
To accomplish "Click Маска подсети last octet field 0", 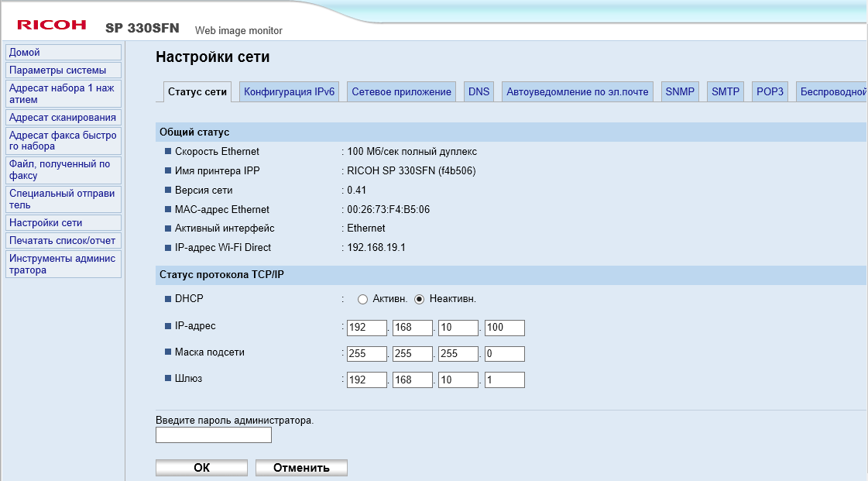I will coord(504,354).
